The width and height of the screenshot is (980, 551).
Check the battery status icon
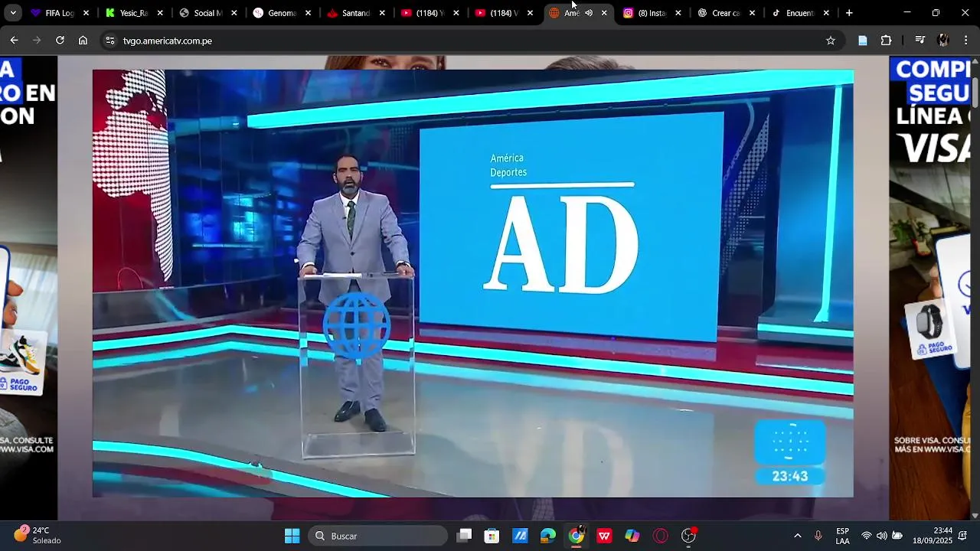click(897, 536)
